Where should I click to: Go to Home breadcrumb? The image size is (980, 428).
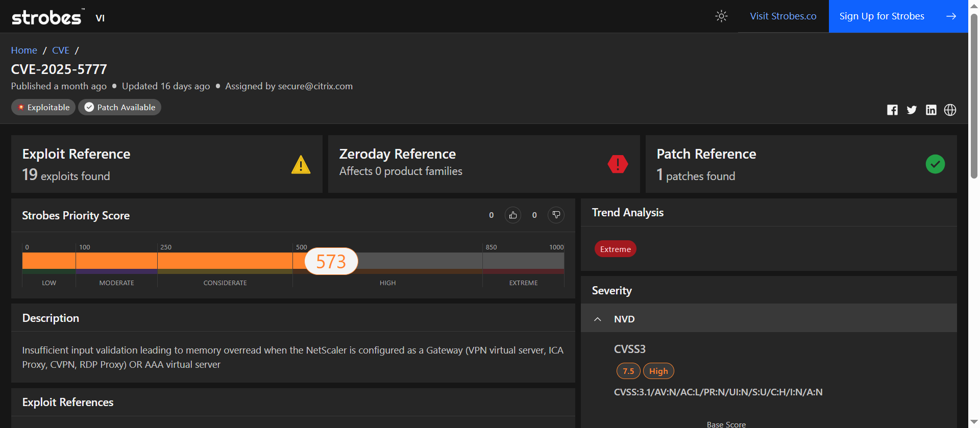(x=24, y=51)
